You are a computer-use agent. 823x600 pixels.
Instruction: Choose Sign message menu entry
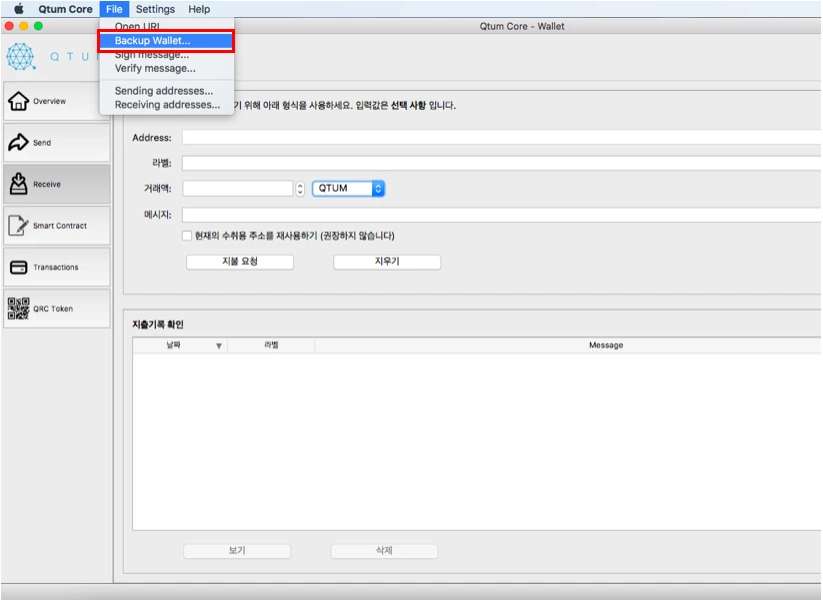166,55
